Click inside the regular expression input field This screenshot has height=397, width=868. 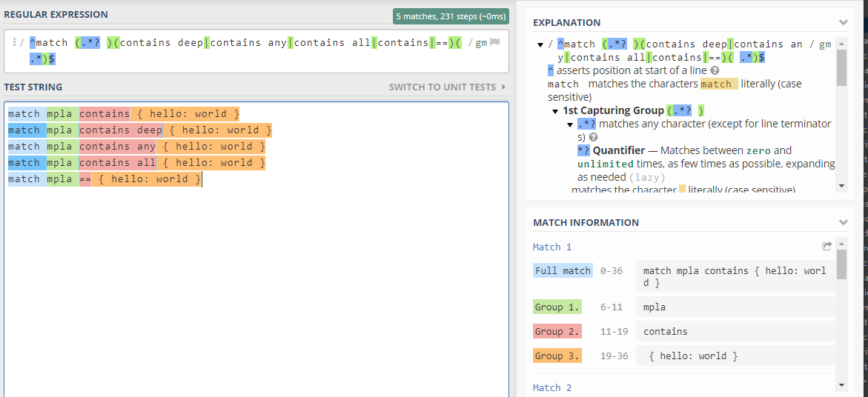256,51
